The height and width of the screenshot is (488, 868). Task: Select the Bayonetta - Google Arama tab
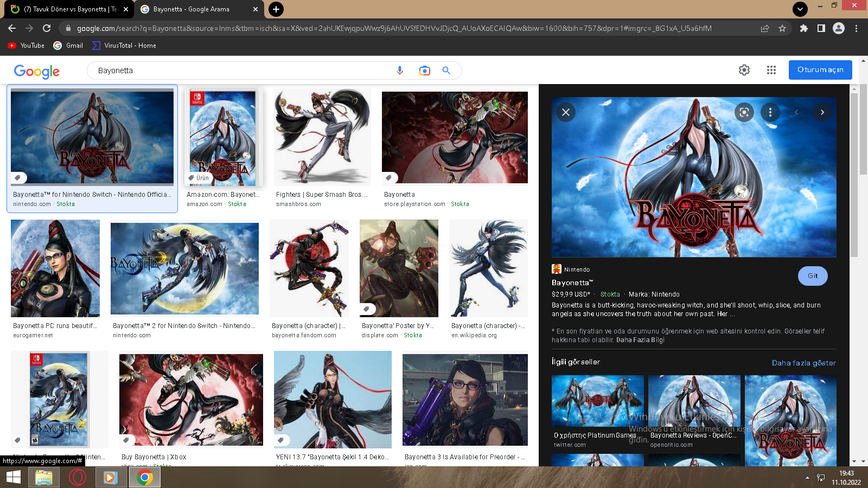197,9
